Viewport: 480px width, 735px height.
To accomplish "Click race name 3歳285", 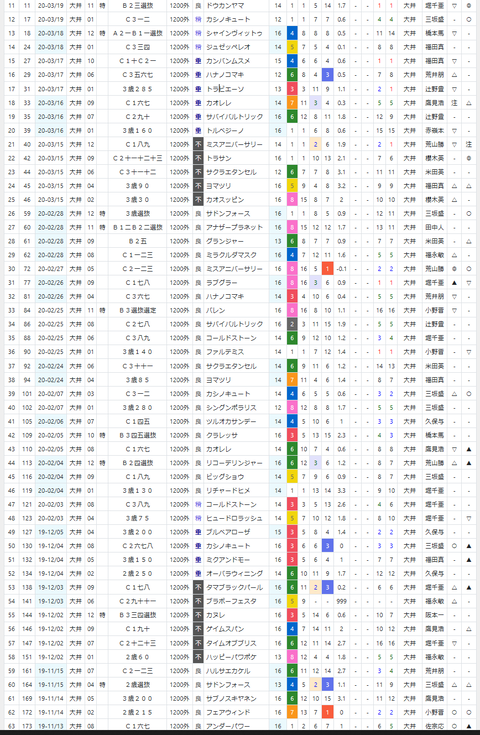I will click(x=138, y=89).
